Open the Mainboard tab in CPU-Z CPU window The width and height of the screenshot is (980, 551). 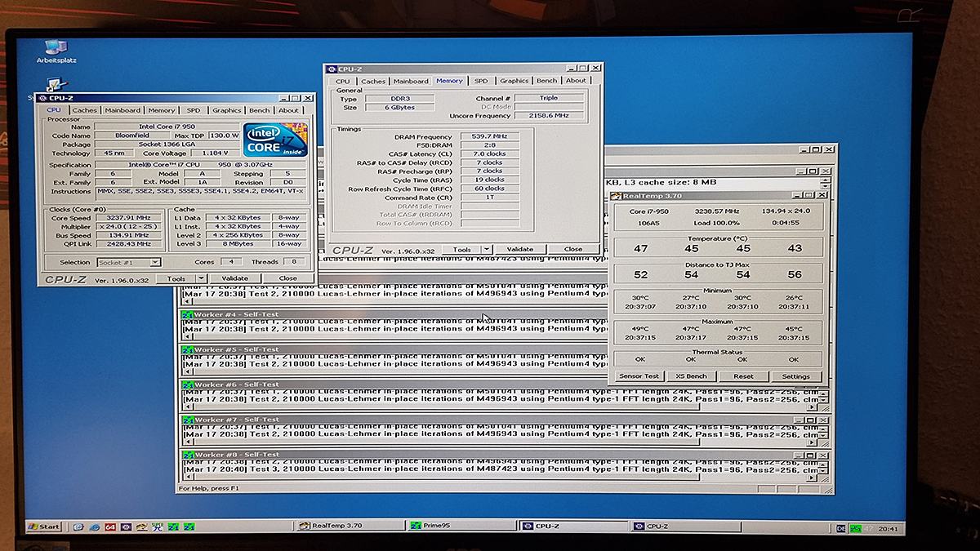[122, 110]
